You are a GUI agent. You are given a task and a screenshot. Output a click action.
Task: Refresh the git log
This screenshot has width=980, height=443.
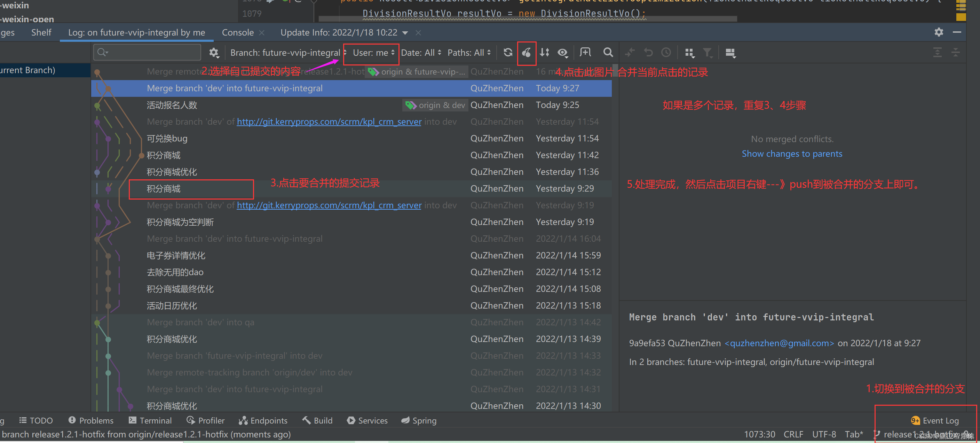click(507, 53)
